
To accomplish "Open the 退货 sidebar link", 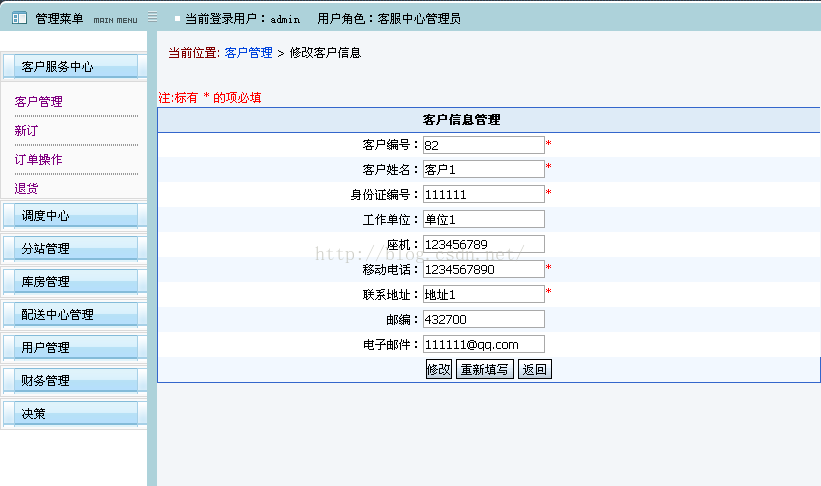I will point(26,189).
